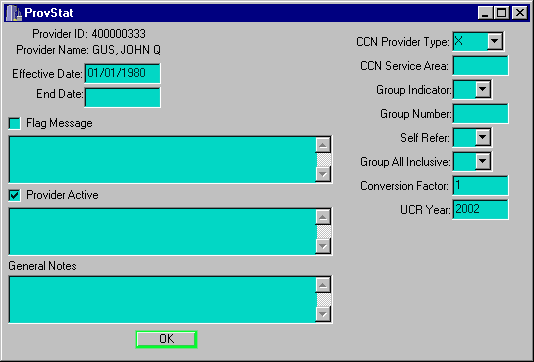
Task: Select the Group Number input field
Action: tap(481, 113)
